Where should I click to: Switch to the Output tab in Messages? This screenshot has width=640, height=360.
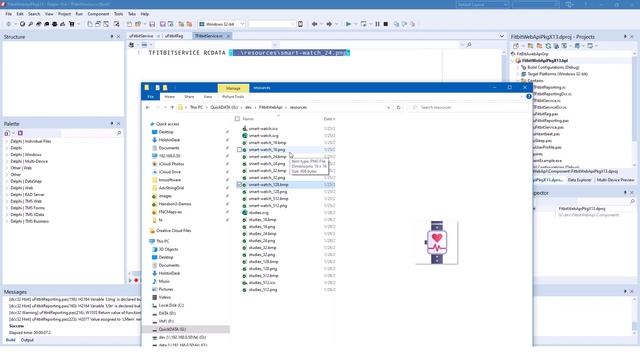click(27, 340)
